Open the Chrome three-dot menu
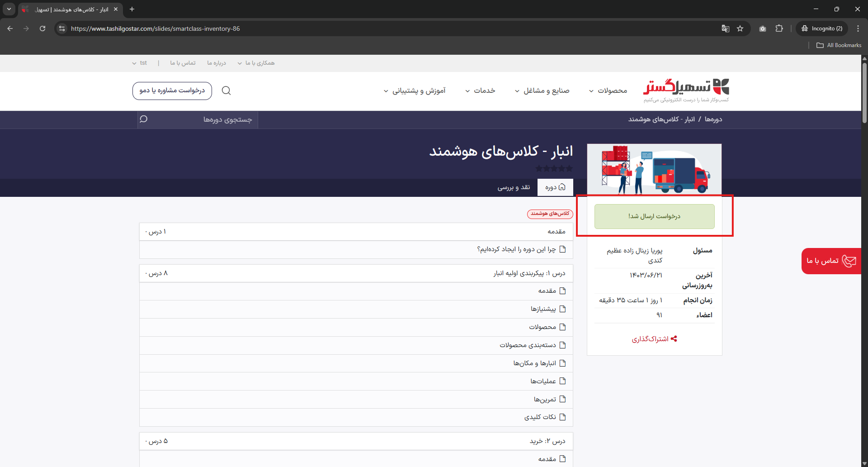868x467 pixels. click(x=858, y=29)
